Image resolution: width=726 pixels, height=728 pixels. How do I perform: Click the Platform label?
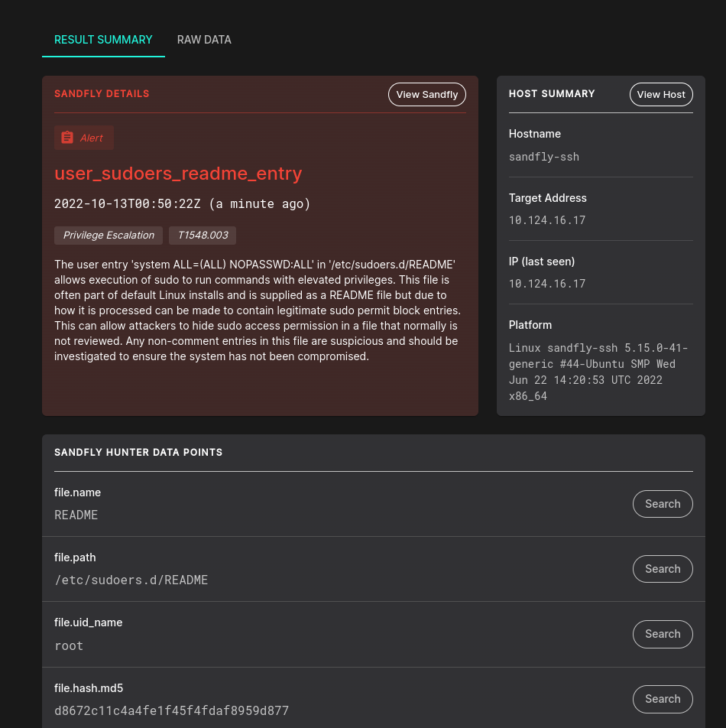click(x=530, y=325)
